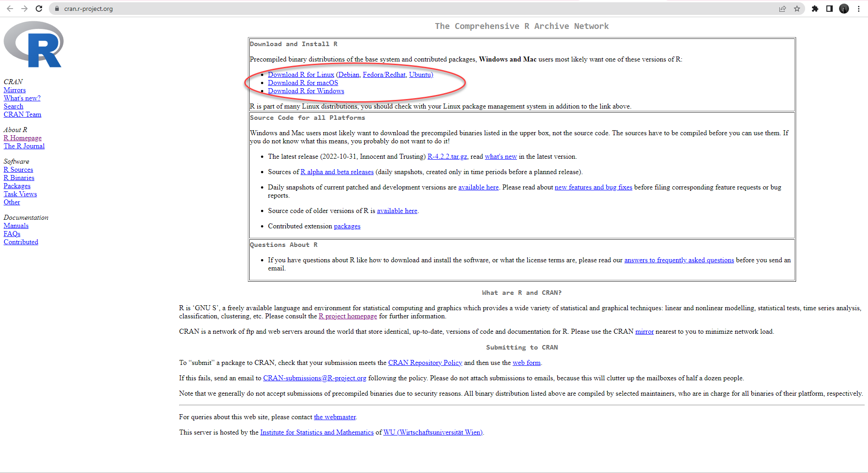This screenshot has width=868, height=473.
Task: Open Download R for Windows link
Action: click(x=306, y=91)
